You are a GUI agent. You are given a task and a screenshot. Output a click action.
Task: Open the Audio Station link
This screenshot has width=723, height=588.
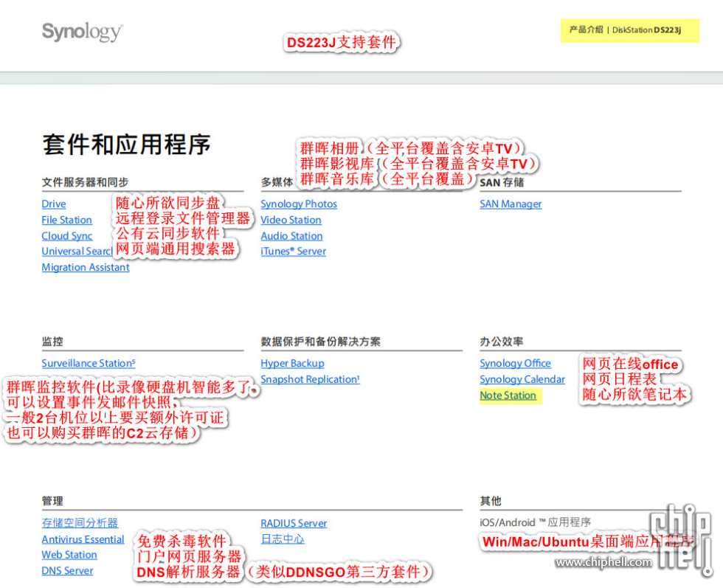(x=292, y=235)
